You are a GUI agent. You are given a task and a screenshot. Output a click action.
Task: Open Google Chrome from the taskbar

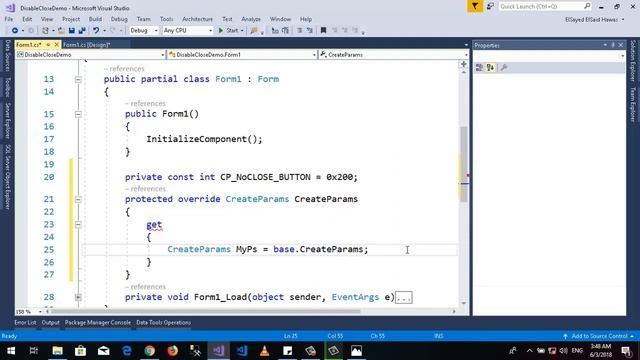[x=149, y=351]
